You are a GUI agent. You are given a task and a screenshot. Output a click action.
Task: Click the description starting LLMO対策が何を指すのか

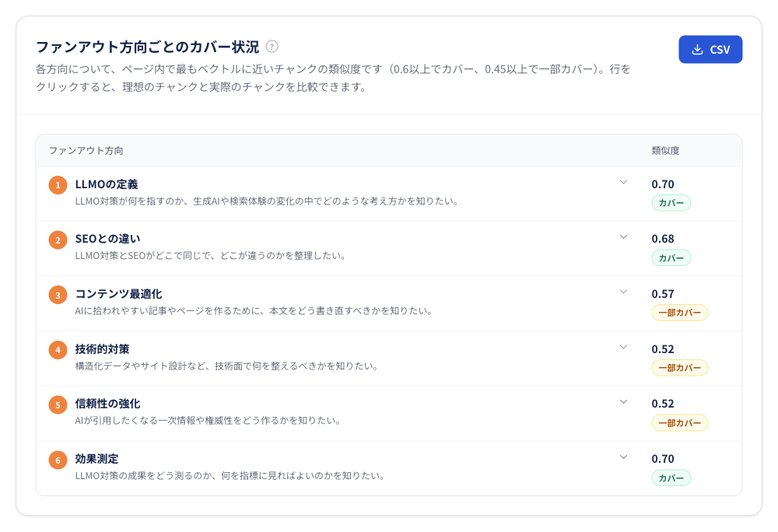tap(267, 201)
